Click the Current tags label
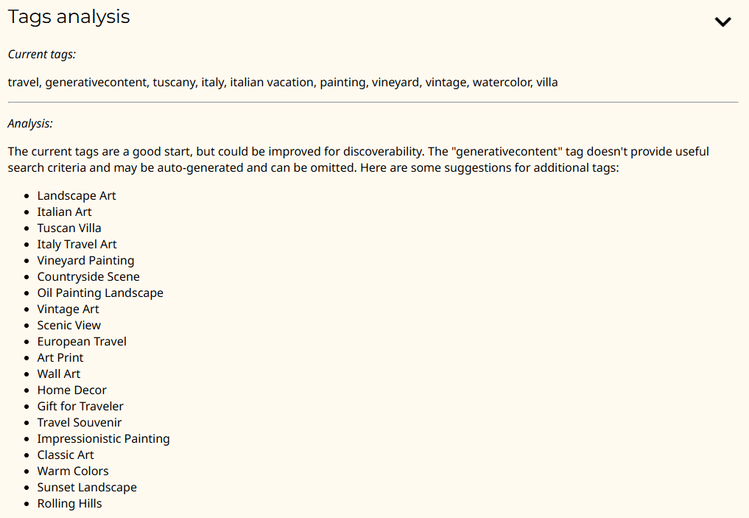The width and height of the screenshot is (749, 518). pos(42,54)
